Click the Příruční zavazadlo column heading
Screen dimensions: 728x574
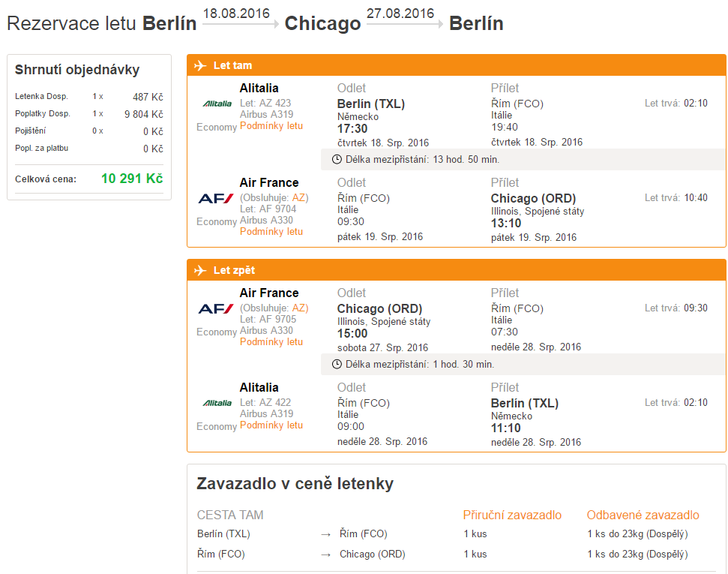click(x=512, y=515)
